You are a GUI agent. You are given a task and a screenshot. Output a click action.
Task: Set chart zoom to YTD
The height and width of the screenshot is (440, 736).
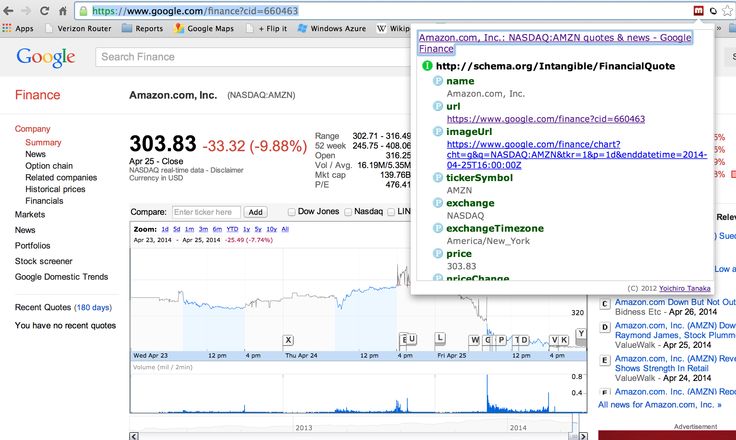[233, 229]
